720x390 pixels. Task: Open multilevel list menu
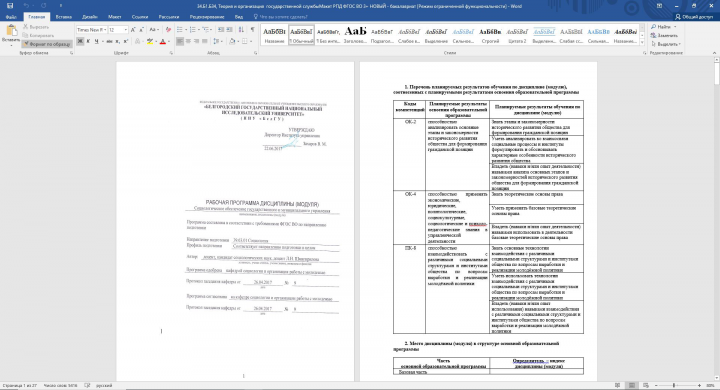(x=206, y=29)
